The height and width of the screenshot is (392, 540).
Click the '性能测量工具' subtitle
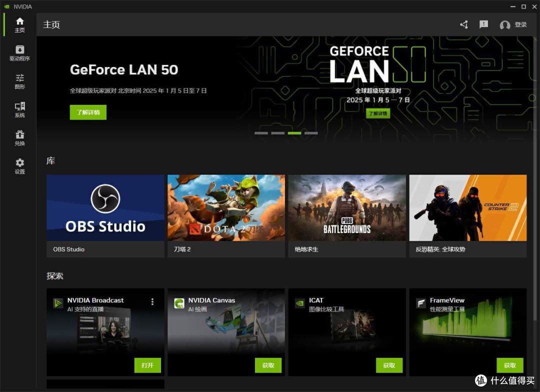point(447,309)
